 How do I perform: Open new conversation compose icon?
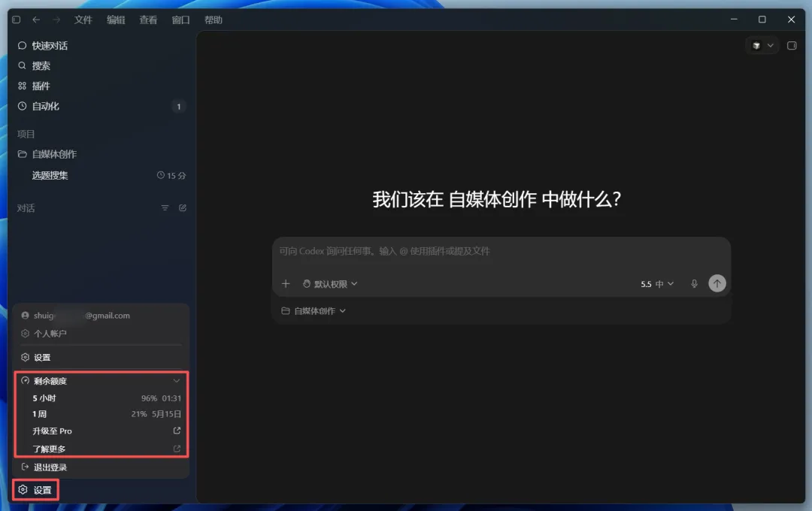click(182, 207)
